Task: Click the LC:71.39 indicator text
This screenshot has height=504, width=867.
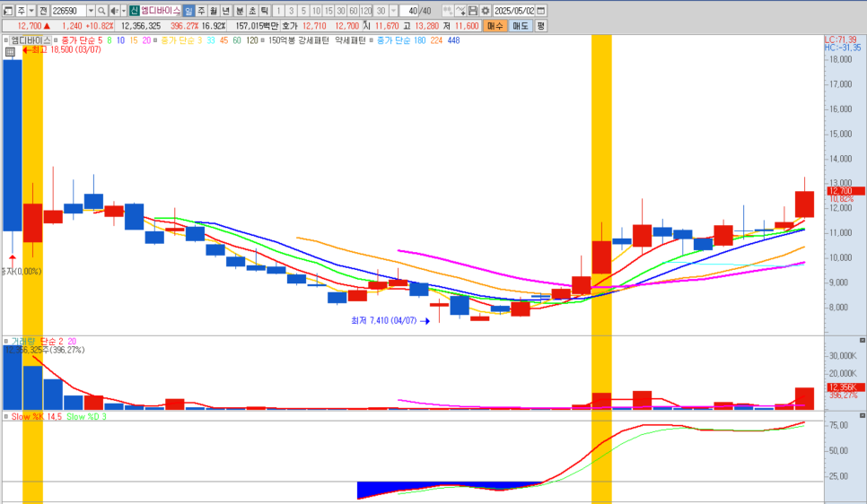Action: [840, 39]
